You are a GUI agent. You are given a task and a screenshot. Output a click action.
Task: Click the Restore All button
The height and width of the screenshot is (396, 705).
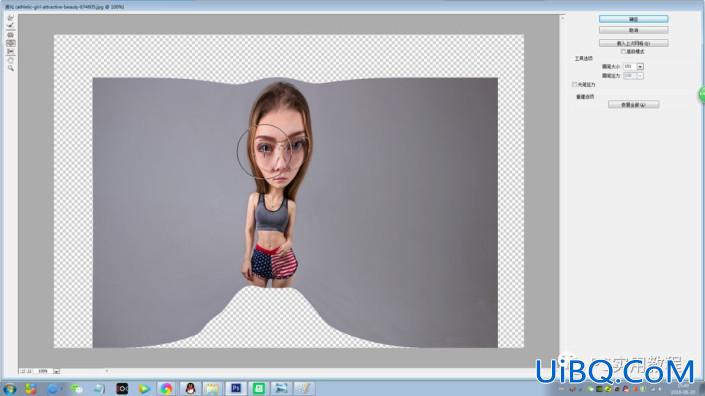(x=633, y=105)
